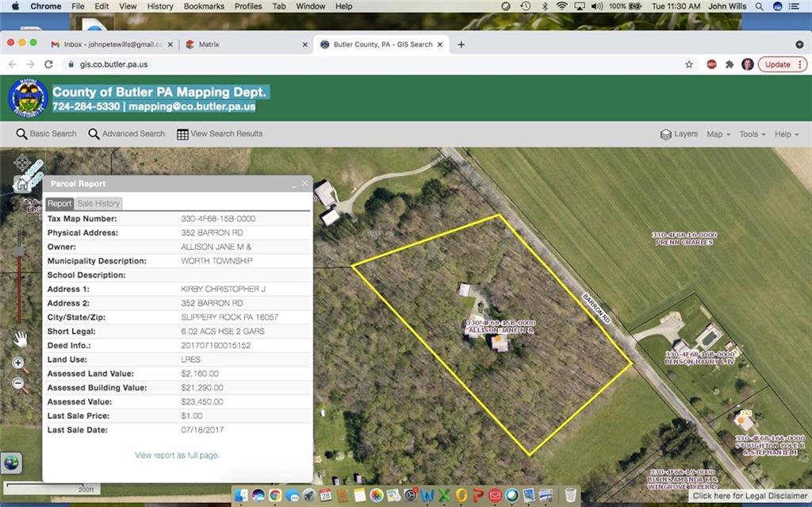The width and height of the screenshot is (812, 507).
Task: Close the Butler County GIS Search tab
Action: pos(439,44)
